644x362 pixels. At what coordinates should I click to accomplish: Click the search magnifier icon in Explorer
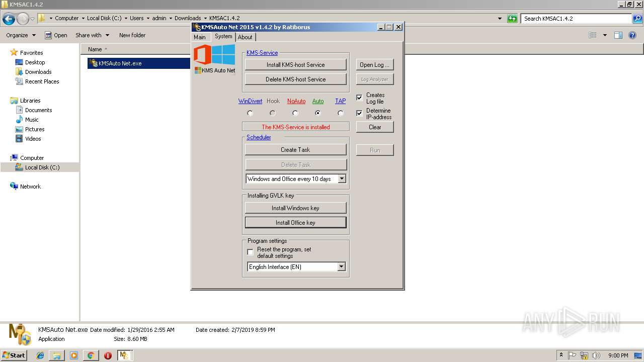pos(637,19)
